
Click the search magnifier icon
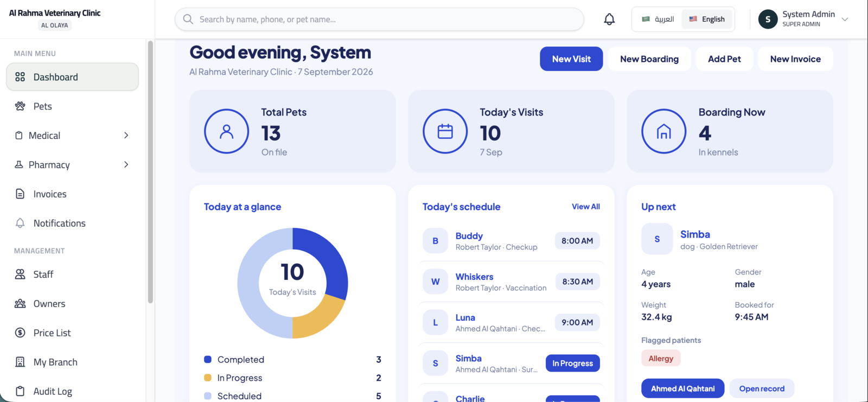[188, 20]
